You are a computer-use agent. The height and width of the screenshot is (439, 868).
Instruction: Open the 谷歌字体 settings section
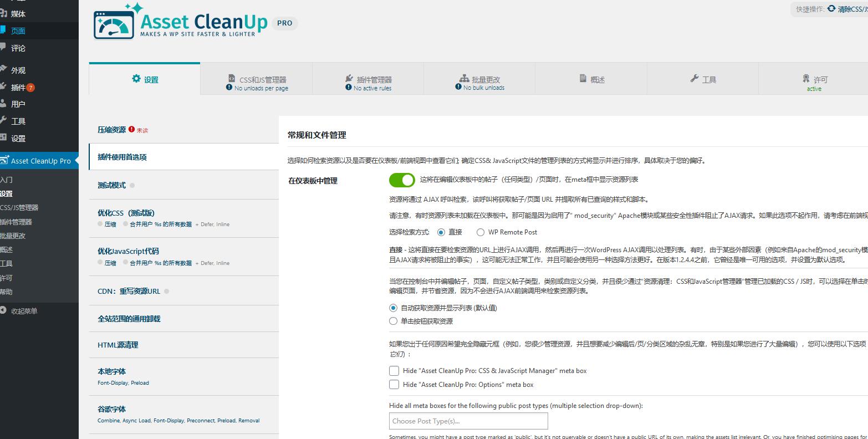tap(112, 409)
